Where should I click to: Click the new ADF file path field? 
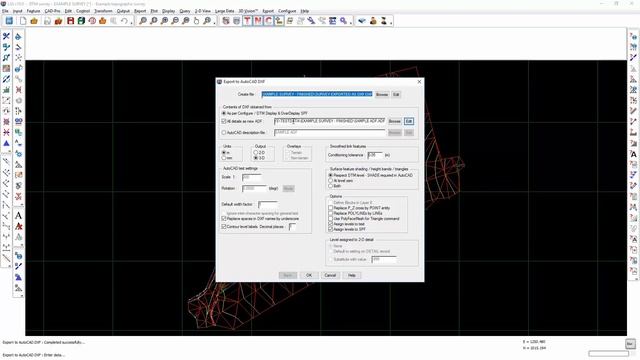point(330,121)
